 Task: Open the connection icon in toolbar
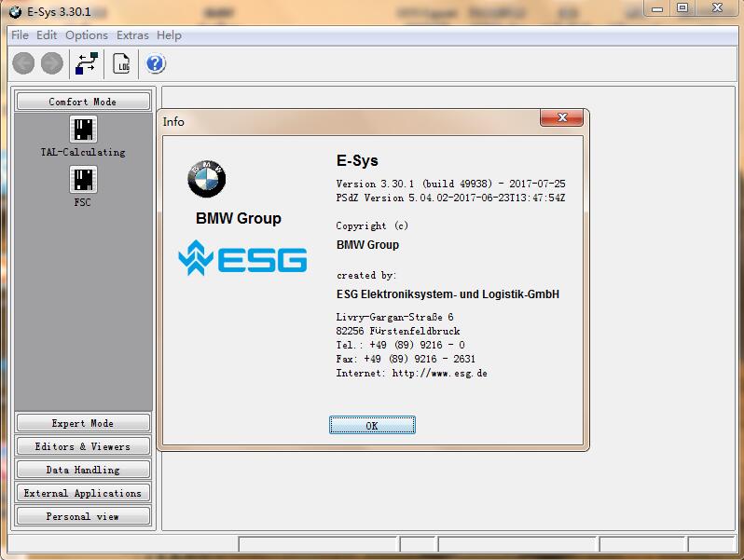click(x=87, y=63)
